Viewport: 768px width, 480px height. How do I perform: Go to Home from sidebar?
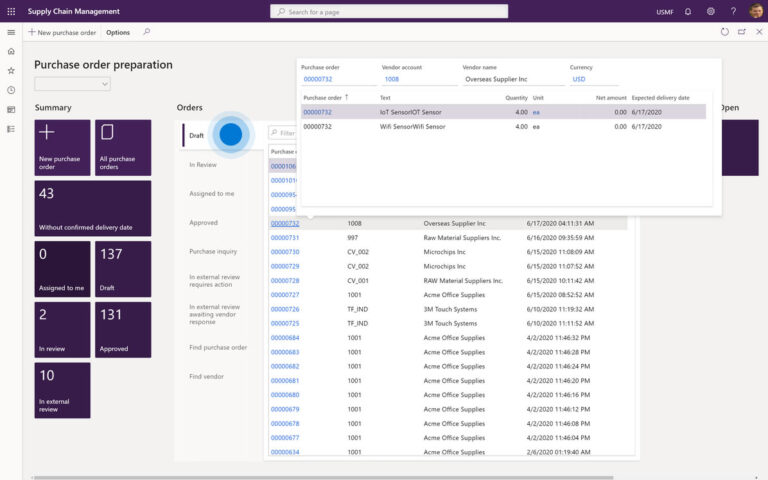11,51
